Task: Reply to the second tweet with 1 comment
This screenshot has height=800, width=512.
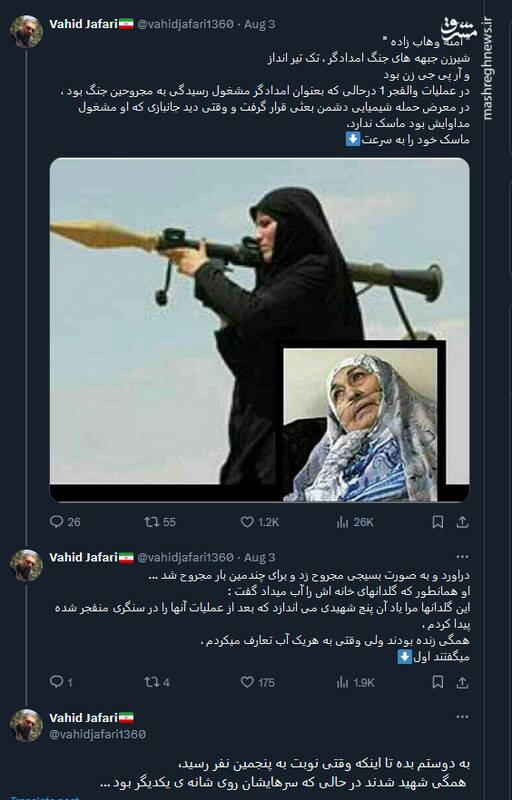Action: (61, 682)
